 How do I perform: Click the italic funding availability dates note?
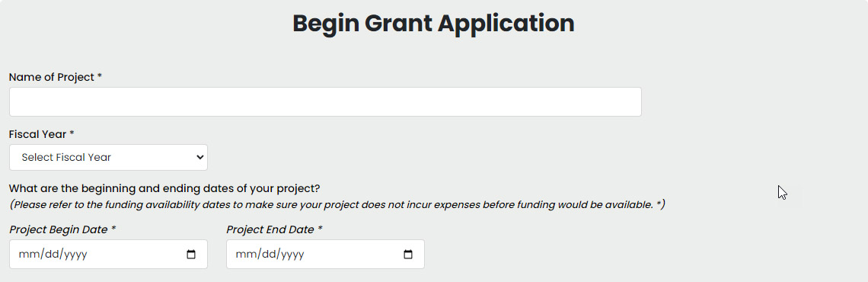337,205
